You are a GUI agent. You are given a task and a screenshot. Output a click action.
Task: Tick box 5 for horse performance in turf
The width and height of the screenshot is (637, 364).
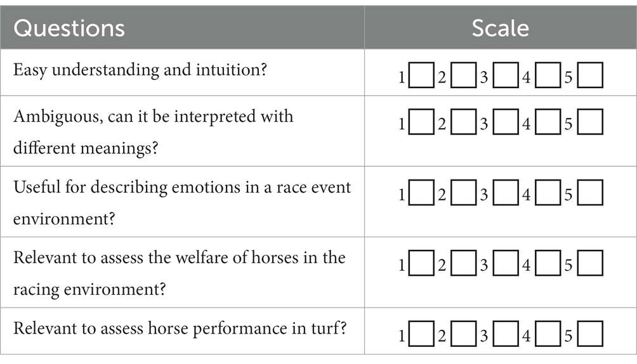click(x=590, y=334)
